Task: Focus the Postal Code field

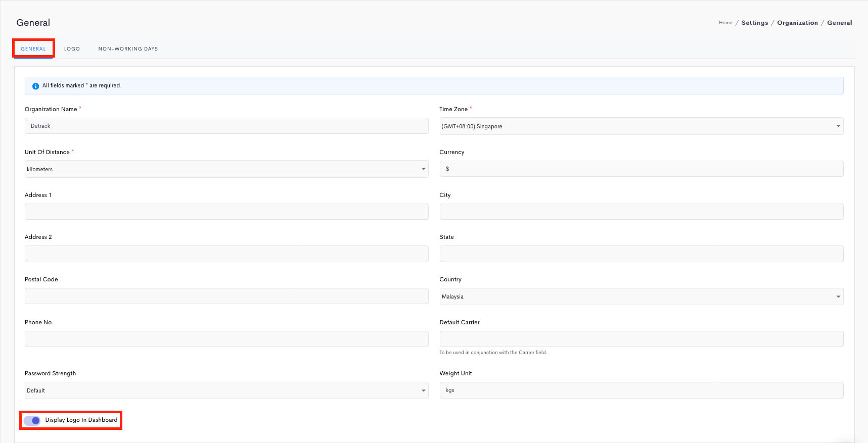Action: [226, 296]
